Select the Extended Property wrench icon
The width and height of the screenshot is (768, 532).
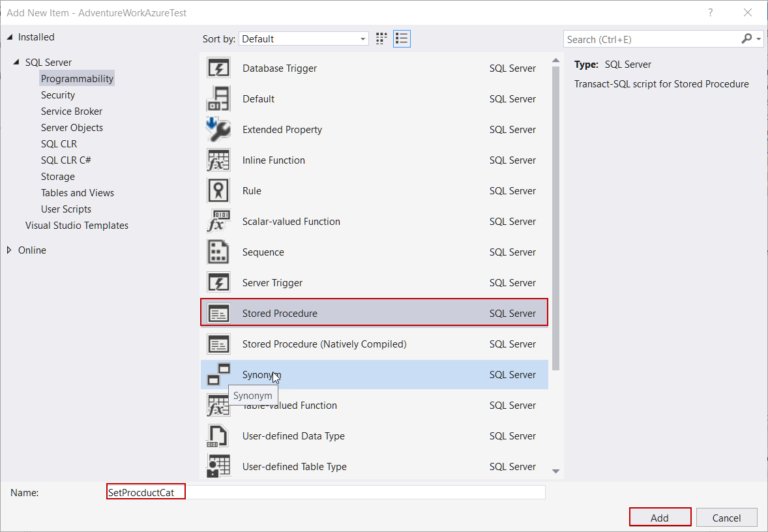coord(218,130)
